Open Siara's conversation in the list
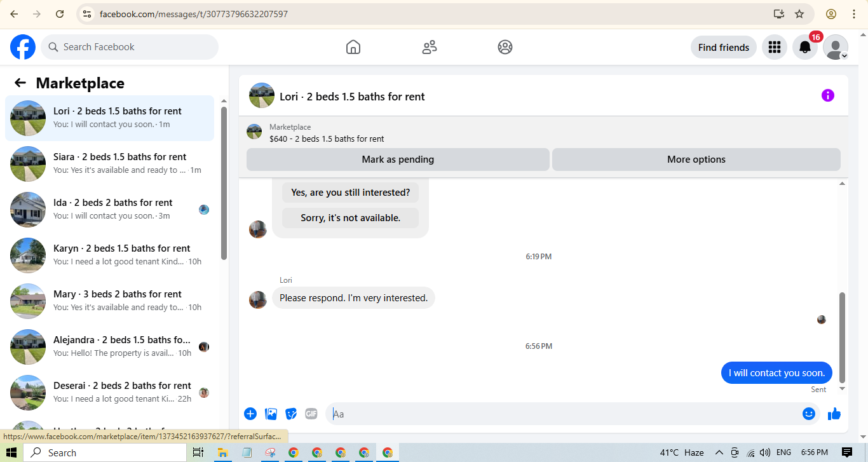Screen dimensions: 868x462 pos(109,164)
